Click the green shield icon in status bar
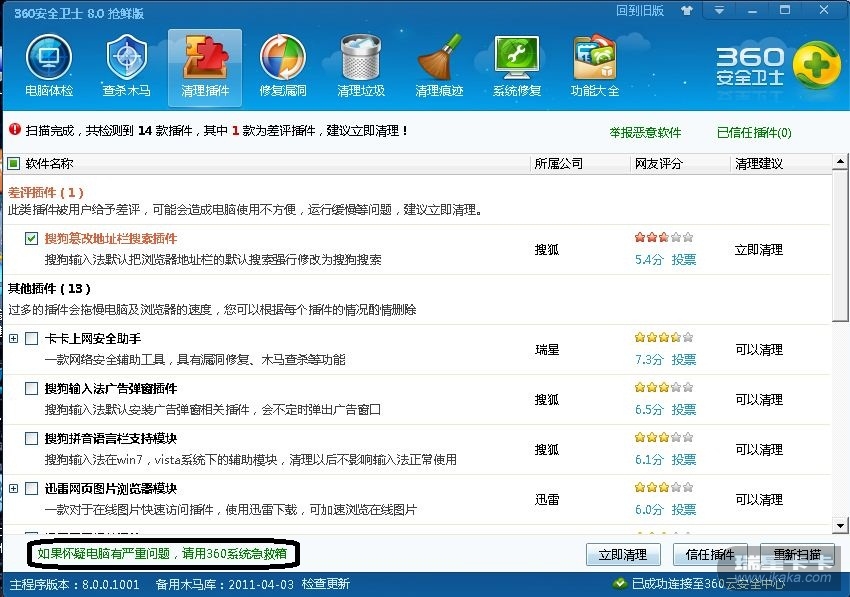 (619, 583)
